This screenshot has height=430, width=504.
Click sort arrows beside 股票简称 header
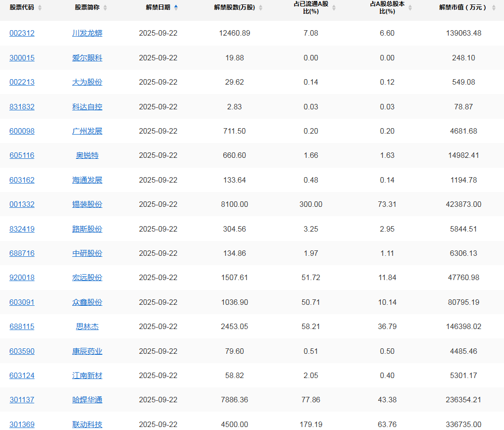point(105,8)
